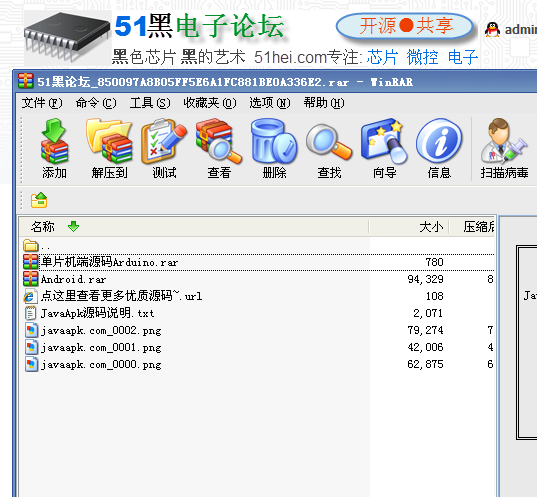
Task: Click the size value 780
Action: [434, 262]
